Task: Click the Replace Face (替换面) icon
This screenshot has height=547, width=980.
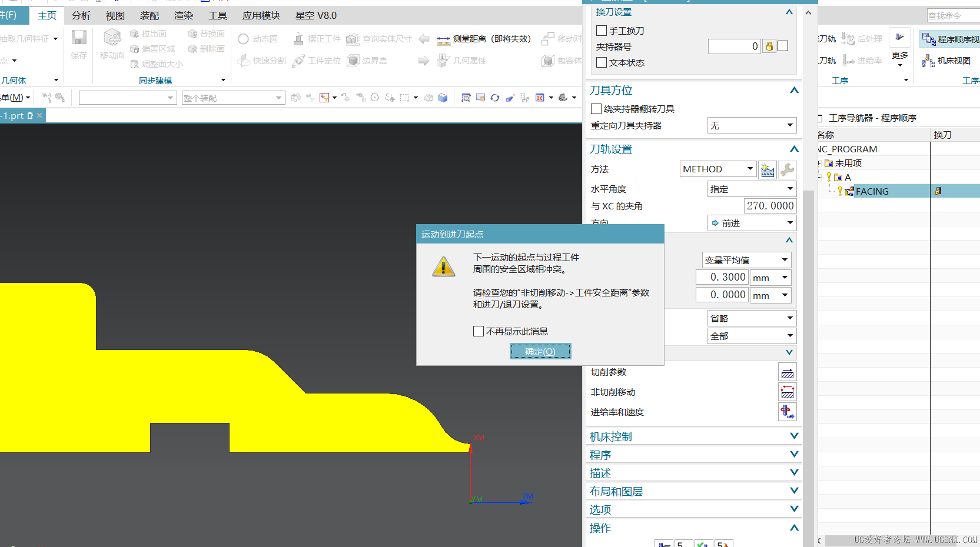Action: (192, 34)
